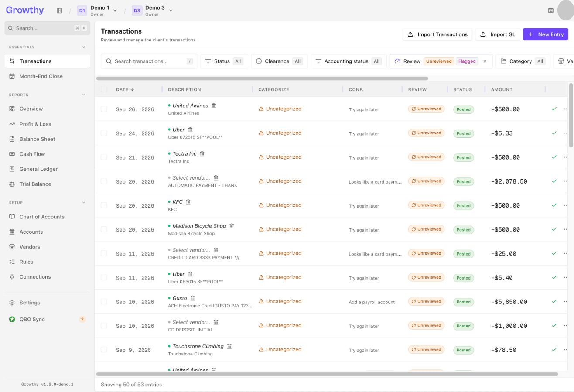Viewport: 574px width, 392px height.
Task: Click the bank icon next to Tectra Inc
Action: 202,153
